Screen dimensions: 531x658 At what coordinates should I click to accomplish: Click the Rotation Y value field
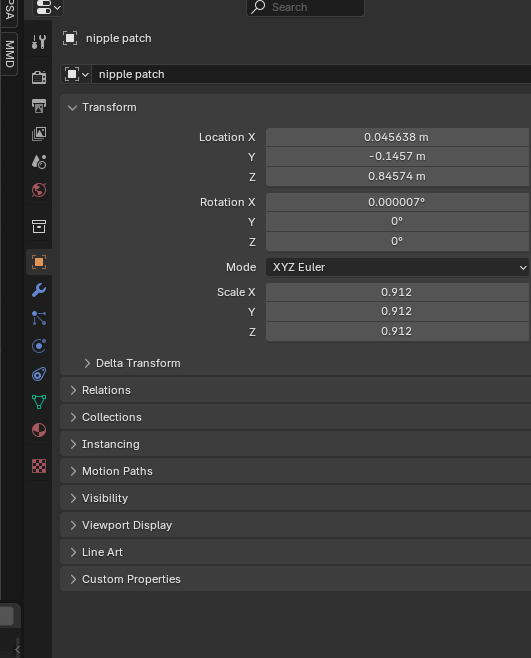(397, 222)
